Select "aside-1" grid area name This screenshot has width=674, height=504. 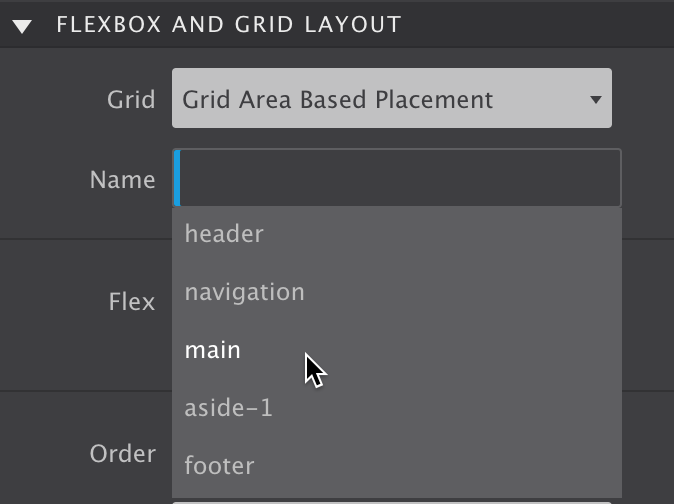point(229,408)
